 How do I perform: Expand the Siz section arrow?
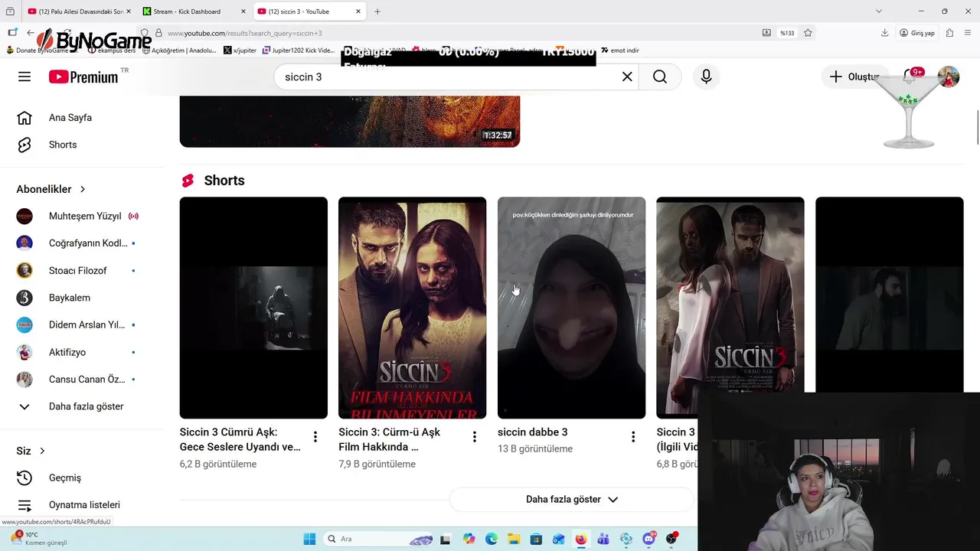(42, 451)
